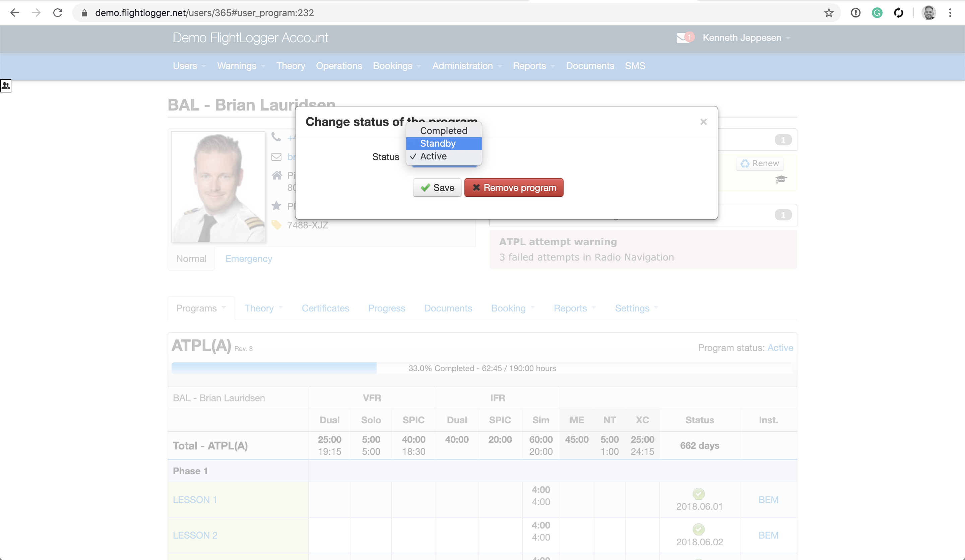Go to Theory in the navbar

(291, 66)
